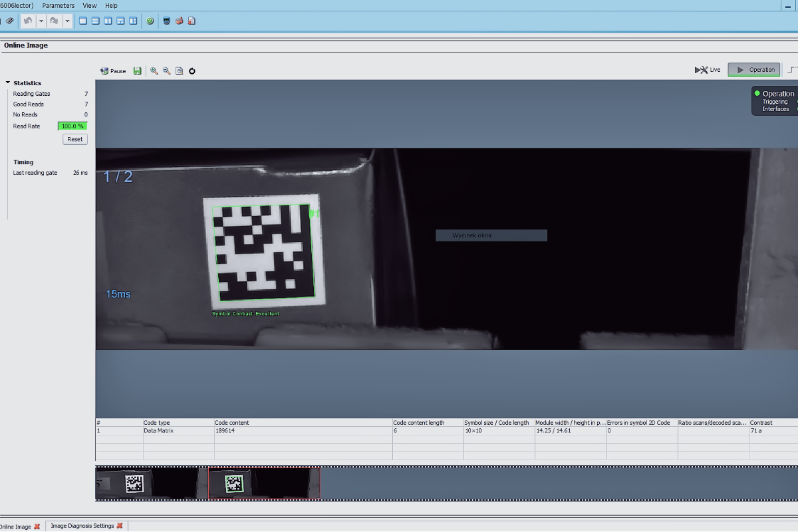Screen dimensions: 798x532
Task: Open the Help menu
Action: (111, 5)
